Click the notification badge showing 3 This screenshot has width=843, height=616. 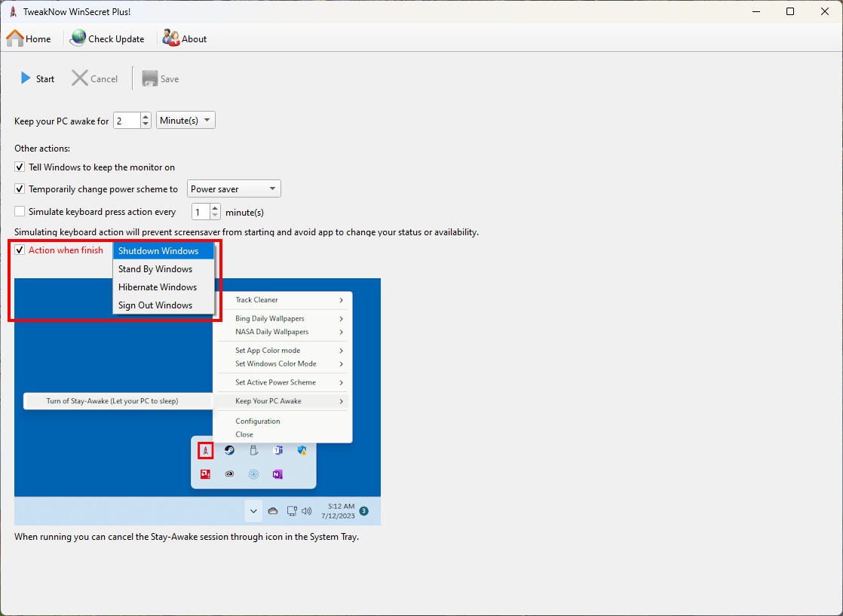(x=364, y=511)
